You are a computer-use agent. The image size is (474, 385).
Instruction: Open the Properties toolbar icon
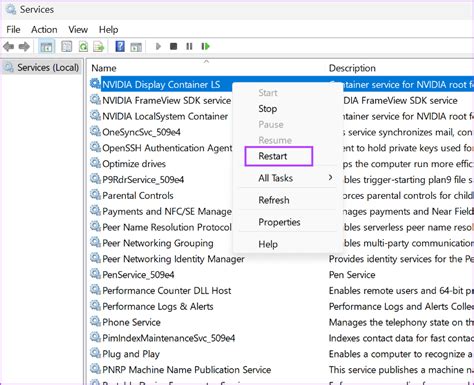coord(67,46)
